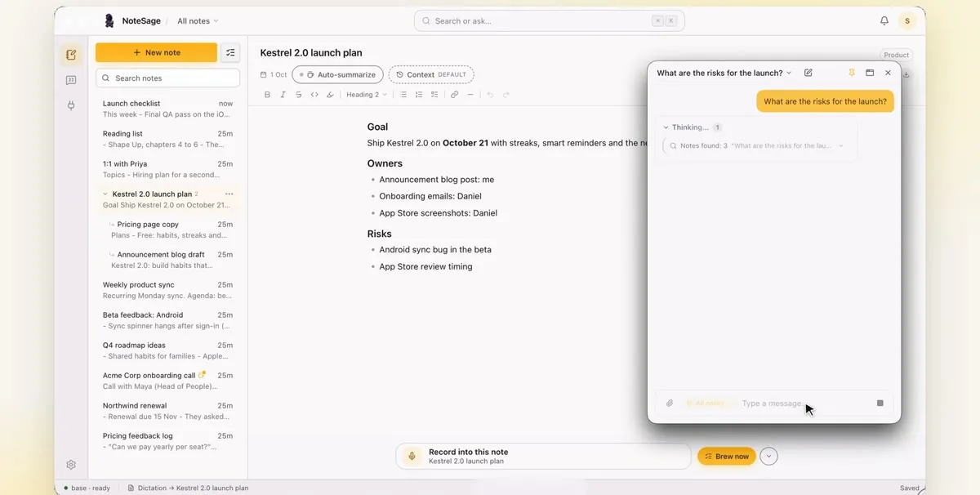Stop the response with the square button
This screenshot has width=980, height=495.
click(880, 403)
